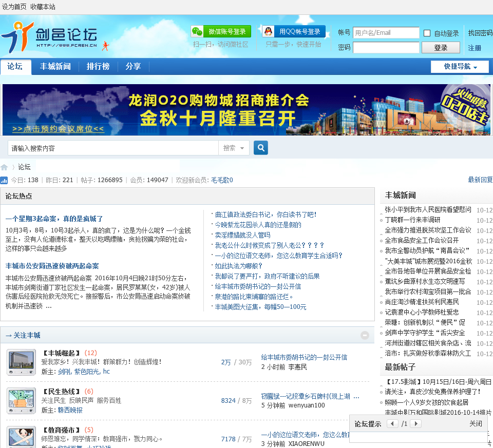
Task: Open 曲江镇政法委白书记 hot post
Action: [x=266, y=215]
